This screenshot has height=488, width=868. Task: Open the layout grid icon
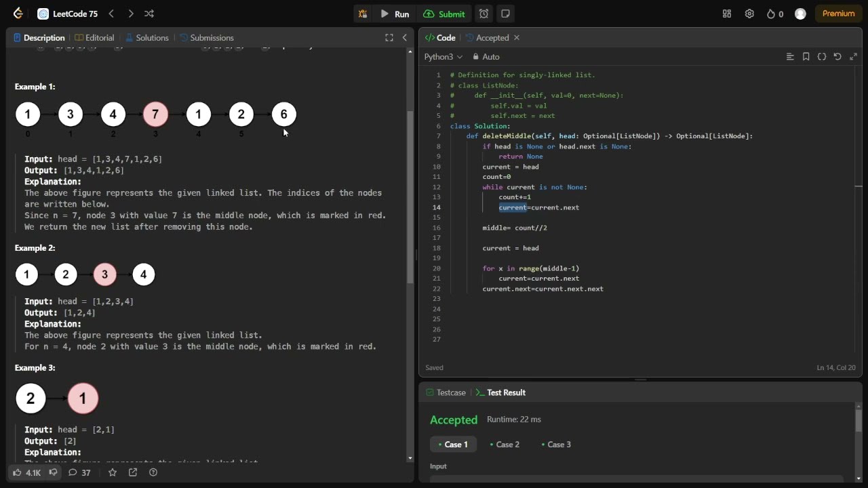(727, 14)
